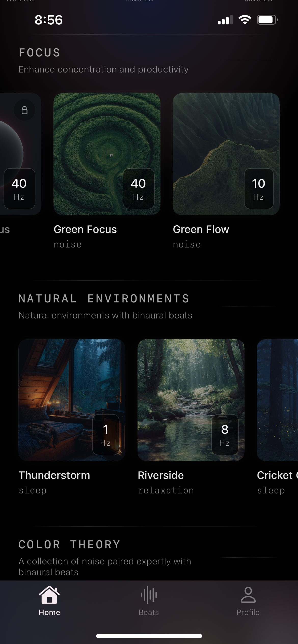Screen dimensions: 298x644
Task: Tap the lock icon on locked card
Action: click(x=24, y=110)
